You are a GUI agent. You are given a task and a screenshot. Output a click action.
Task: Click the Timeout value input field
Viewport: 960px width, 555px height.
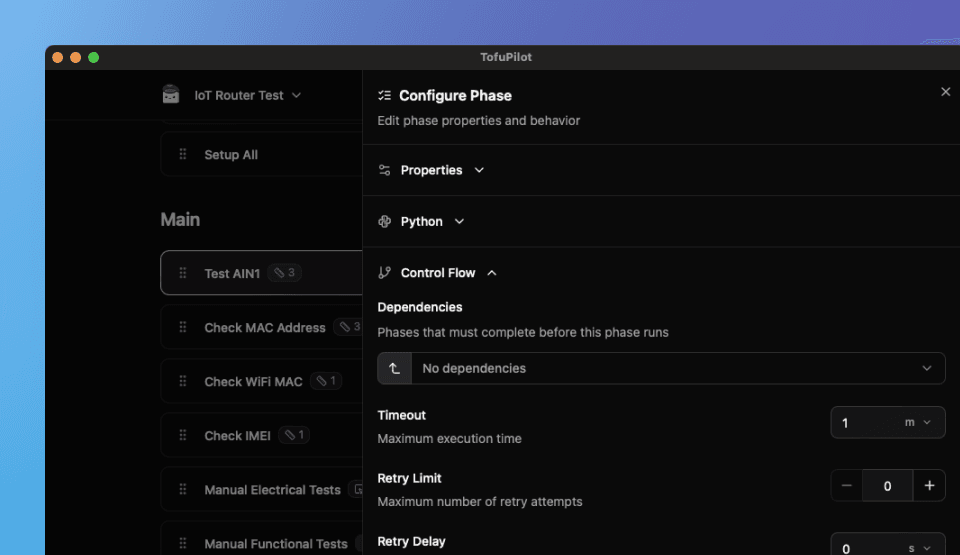tap(864, 422)
